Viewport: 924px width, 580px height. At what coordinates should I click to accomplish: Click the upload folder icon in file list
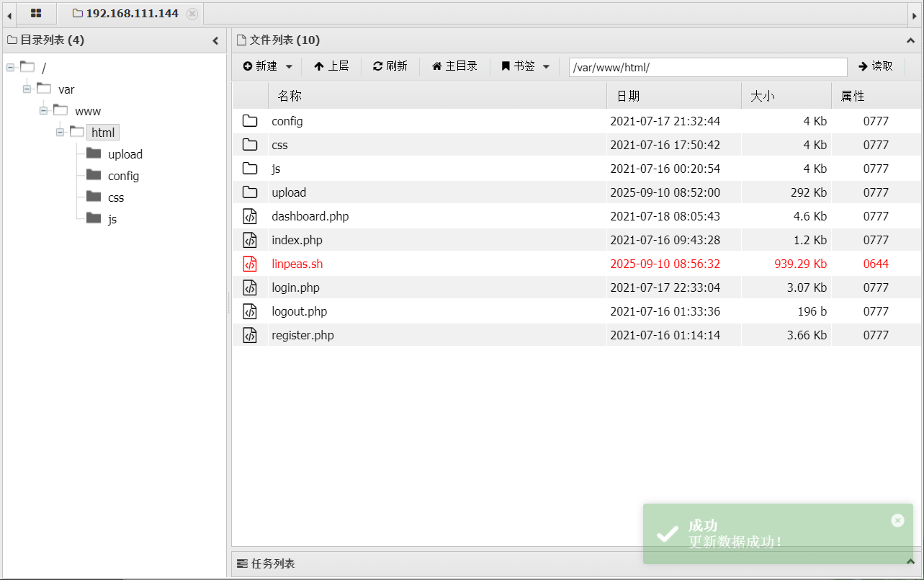click(x=250, y=192)
